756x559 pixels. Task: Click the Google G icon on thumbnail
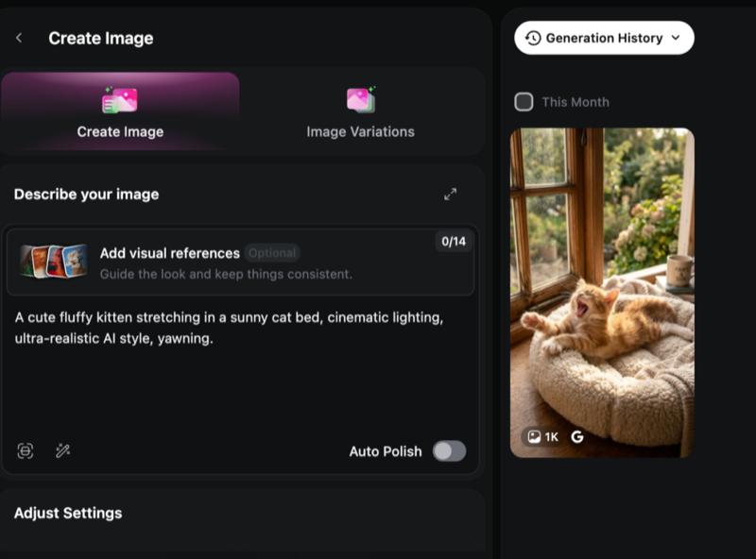[577, 437]
